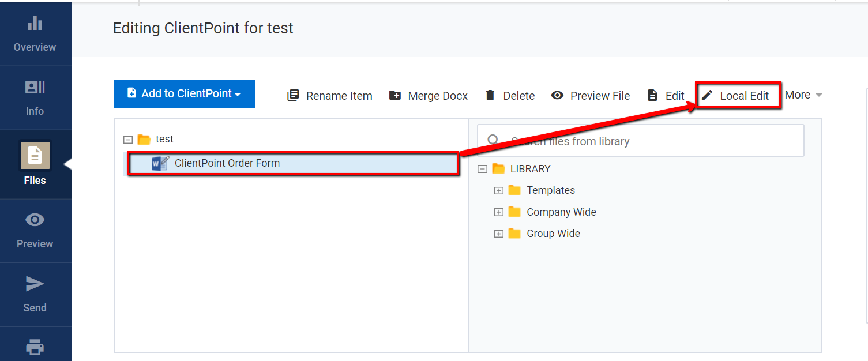
Task: Click the Files label in sidebar
Action: 35,180
